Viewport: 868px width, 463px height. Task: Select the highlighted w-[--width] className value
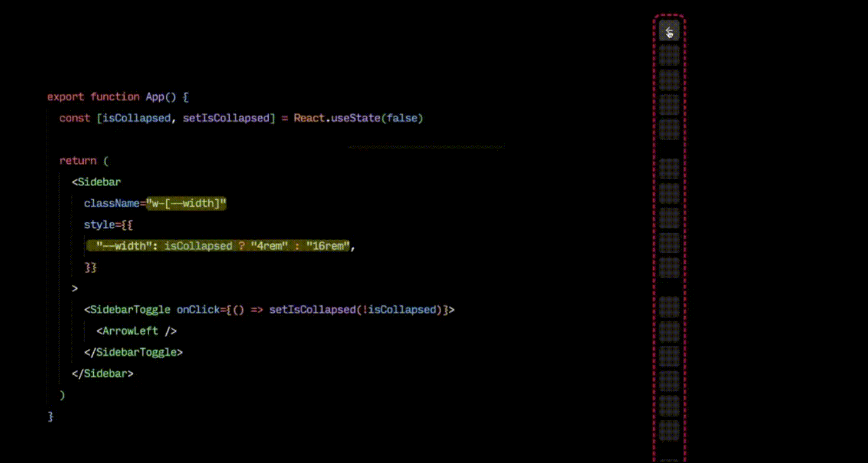186,203
